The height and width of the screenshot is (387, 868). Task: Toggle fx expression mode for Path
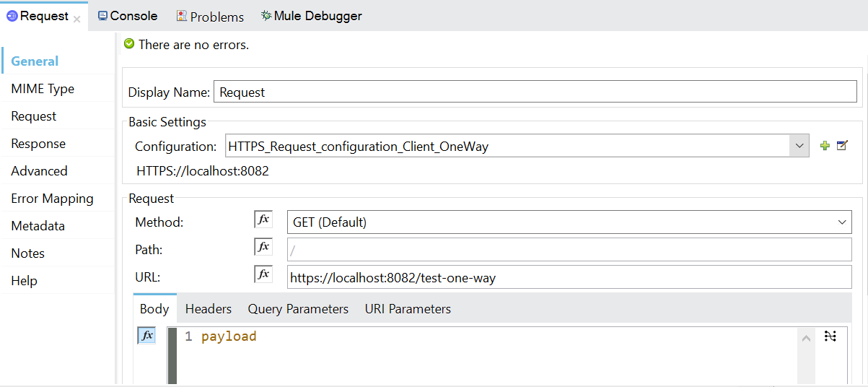(263, 247)
